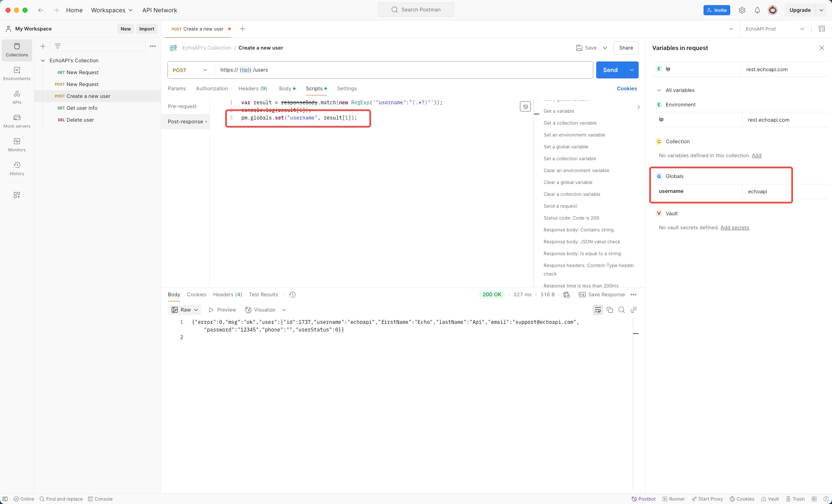
Task: Select the Pre-request script section
Action: (182, 106)
